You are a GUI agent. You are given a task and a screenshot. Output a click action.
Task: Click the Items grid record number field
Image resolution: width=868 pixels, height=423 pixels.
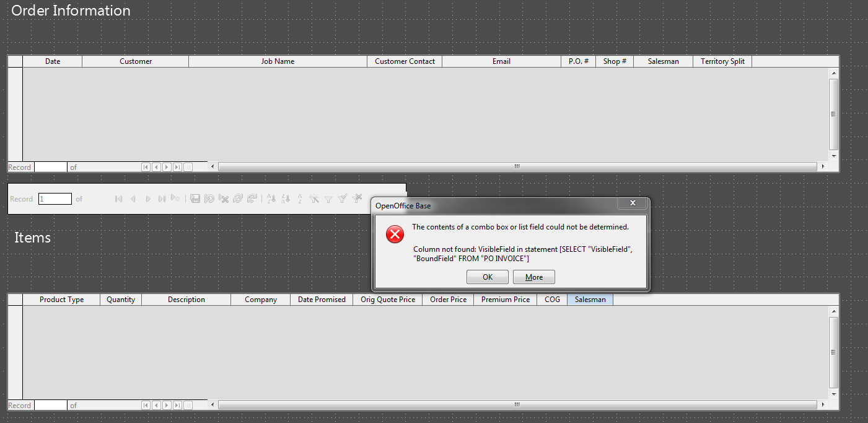50,406
